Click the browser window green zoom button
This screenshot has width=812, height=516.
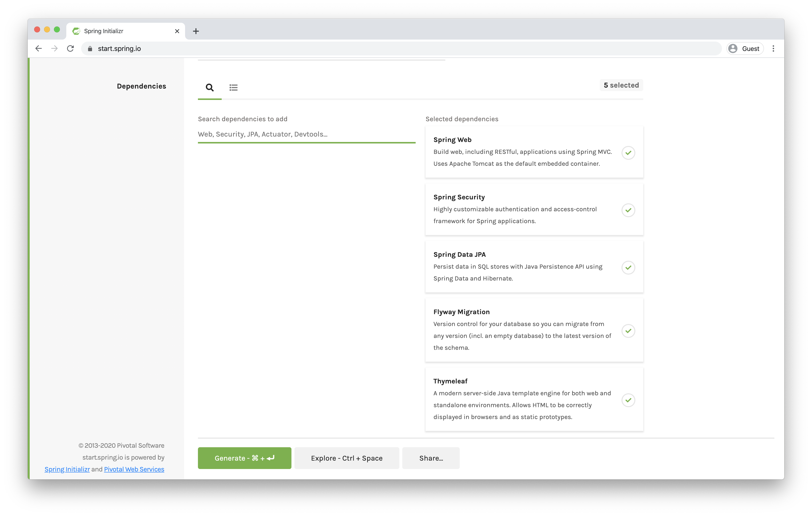[57, 30]
